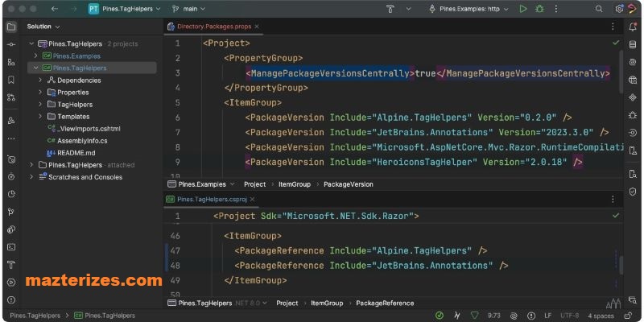Click the build hammer icon in top toolbar
The width and height of the screenshot is (644, 322).
390,9
